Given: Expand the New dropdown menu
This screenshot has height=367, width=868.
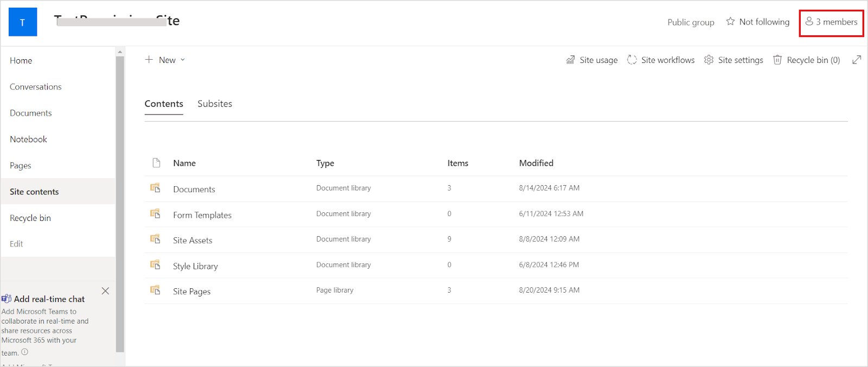Looking at the screenshot, I should pyautogui.click(x=165, y=60).
